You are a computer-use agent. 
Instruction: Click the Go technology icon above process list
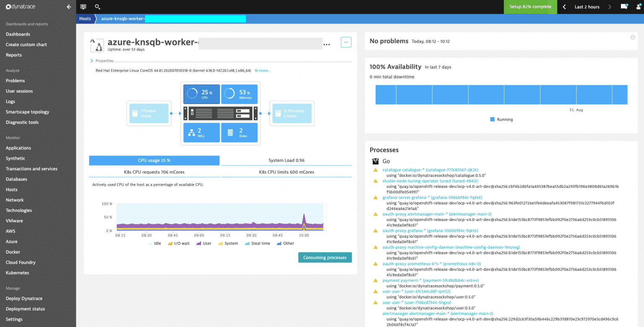tap(375, 161)
